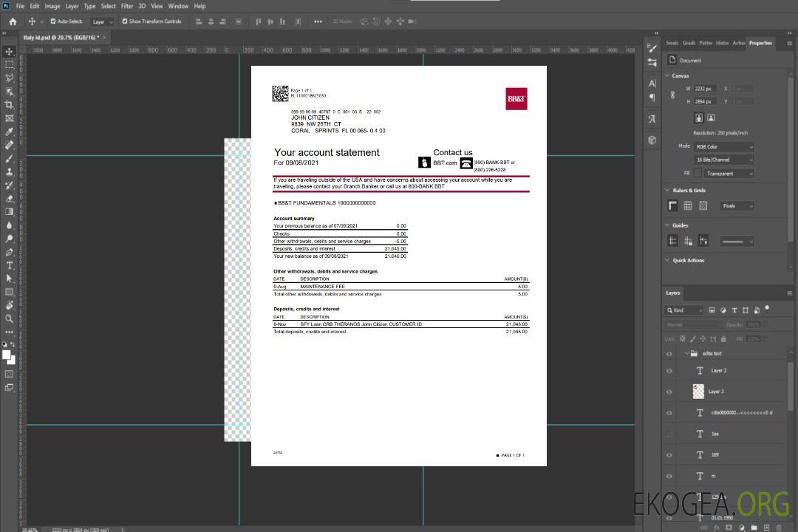The width and height of the screenshot is (798, 532).
Task: Toggle Quick Mask mode
Action: tap(9, 374)
